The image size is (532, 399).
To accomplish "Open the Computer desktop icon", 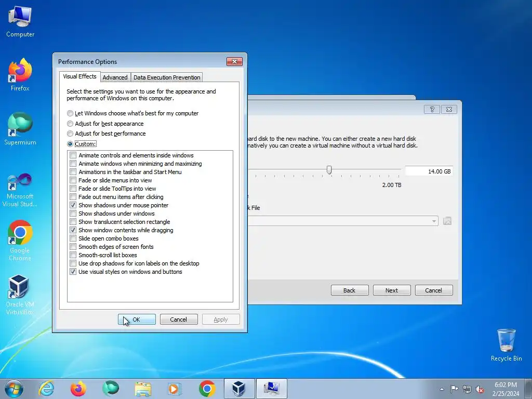I will click(x=20, y=22).
